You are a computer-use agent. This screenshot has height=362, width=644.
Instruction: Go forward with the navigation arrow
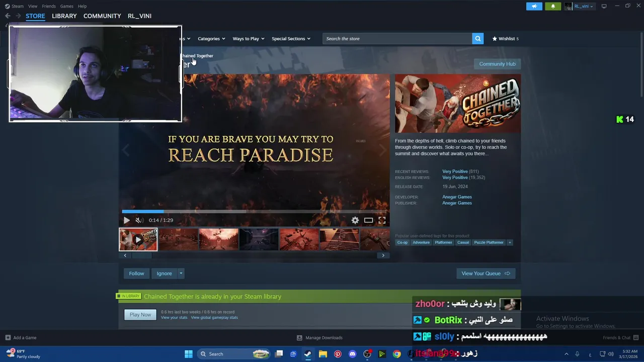coord(18,16)
